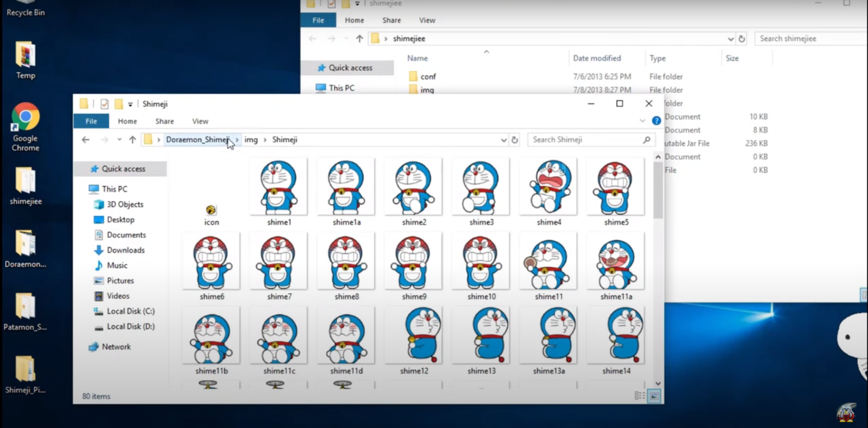The width and height of the screenshot is (868, 428).
Task: Open the Share tab in Shimeji window
Action: (x=165, y=121)
